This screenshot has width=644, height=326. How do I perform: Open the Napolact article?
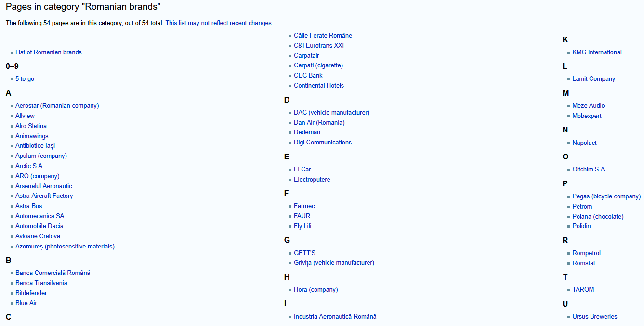click(x=584, y=143)
